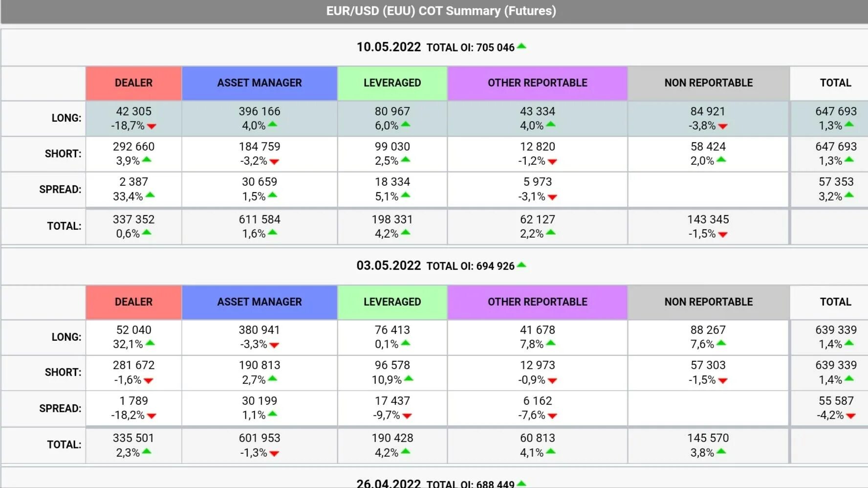Click other reportable spread value 6 162
868x488 pixels.
(538, 401)
